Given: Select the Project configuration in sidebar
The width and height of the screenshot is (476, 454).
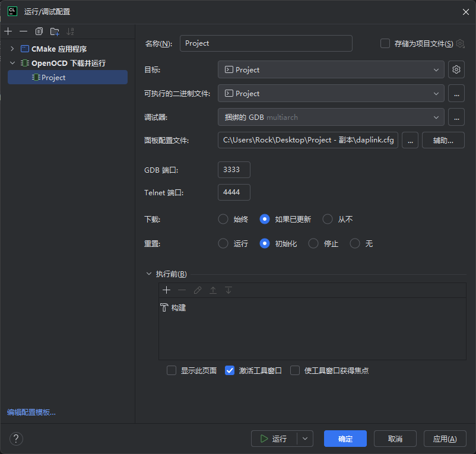Looking at the screenshot, I should tap(53, 77).
